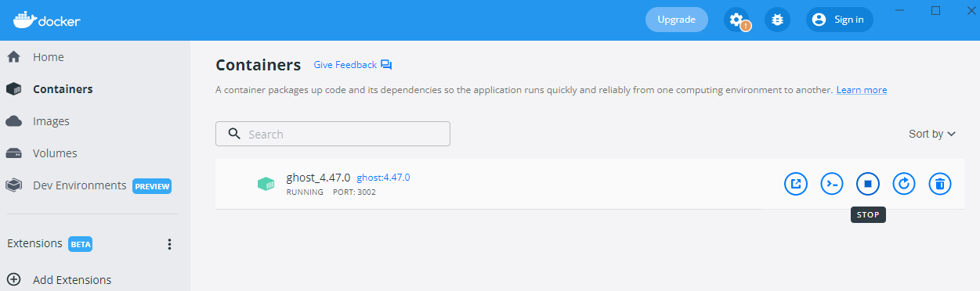The width and height of the screenshot is (980, 291).
Task: Restart the ghost_4.47.0 container
Action: 904,184
